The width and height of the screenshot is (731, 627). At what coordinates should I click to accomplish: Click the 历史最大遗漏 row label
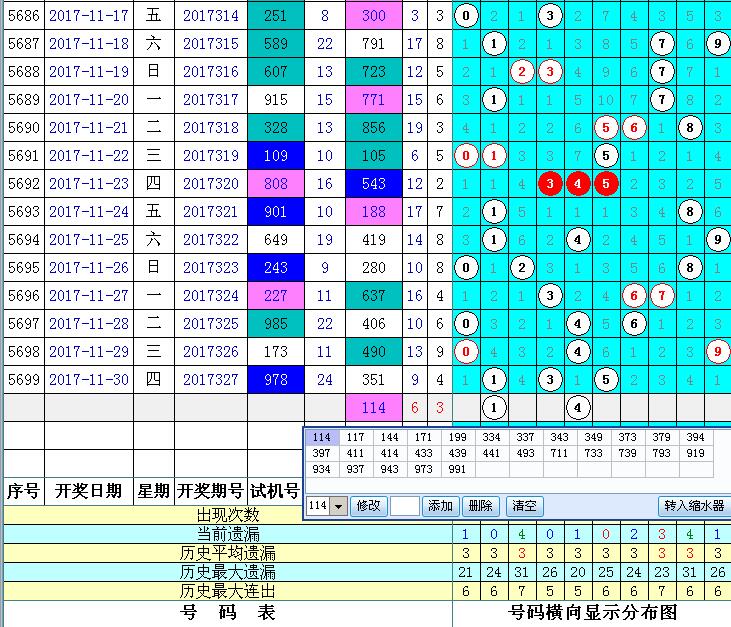click(x=228, y=572)
